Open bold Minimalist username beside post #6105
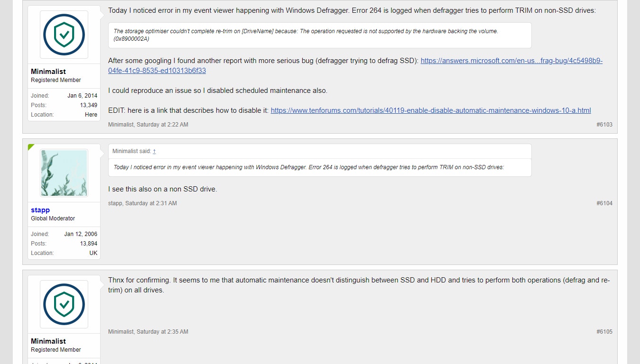640x364 pixels. 48,341
